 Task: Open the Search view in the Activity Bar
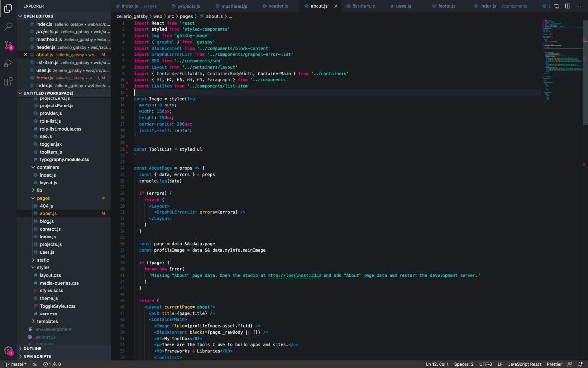pos(7,26)
